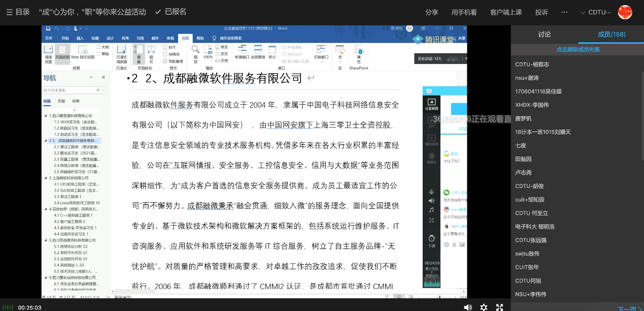Click the 缩放 zoom magnifier icon
The height and width of the screenshot is (311, 644).
click(x=195, y=53)
